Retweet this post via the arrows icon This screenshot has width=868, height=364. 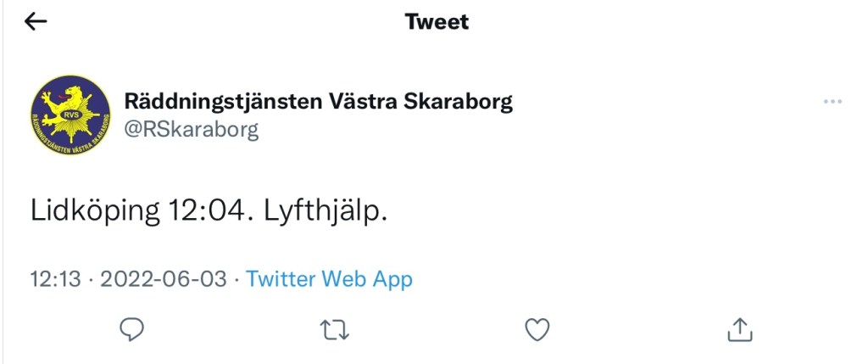[x=335, y=329]
